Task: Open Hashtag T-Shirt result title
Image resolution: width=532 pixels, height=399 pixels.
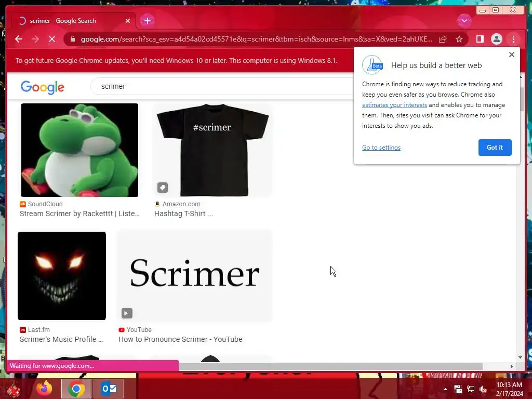Action: pyautogui.click(x=183, y=214)
